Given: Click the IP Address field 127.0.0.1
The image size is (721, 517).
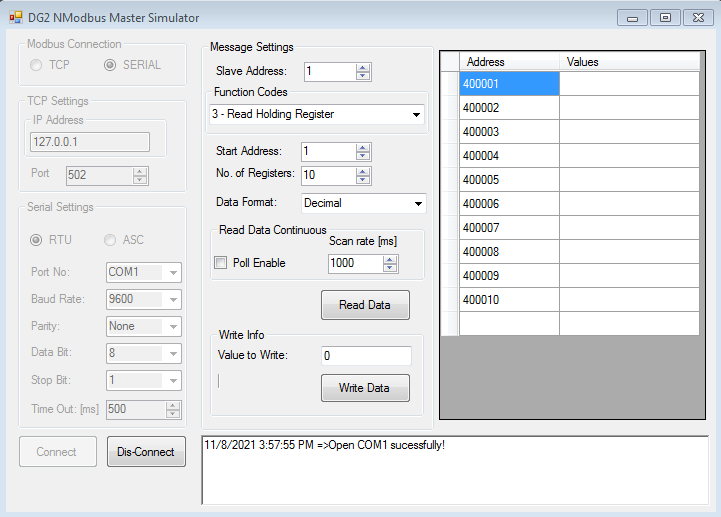Looking at the screenshot, I should (90, 142).
